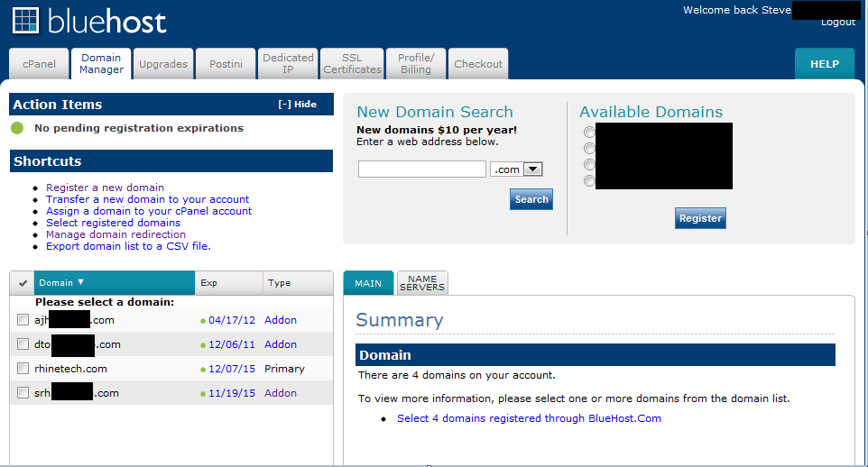
Task: Click the select-all checkmark column header
Action: [23, 283]
